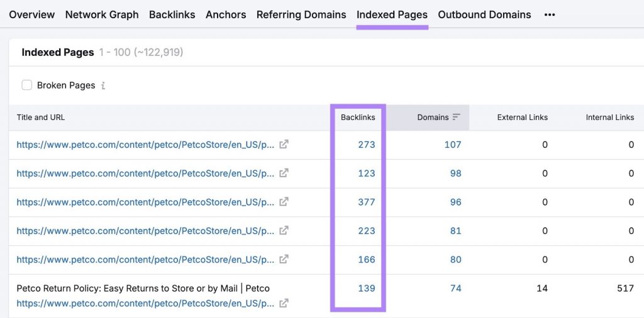Open external link icon in 166 backlinks row
644x318 pixels.
pyautogui.click(x=284, y=260)
